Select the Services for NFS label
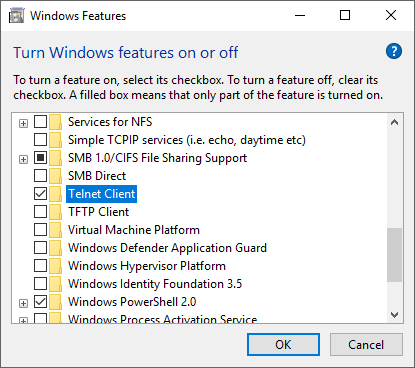This screenshot has width=415, height=368. (110, 122)
